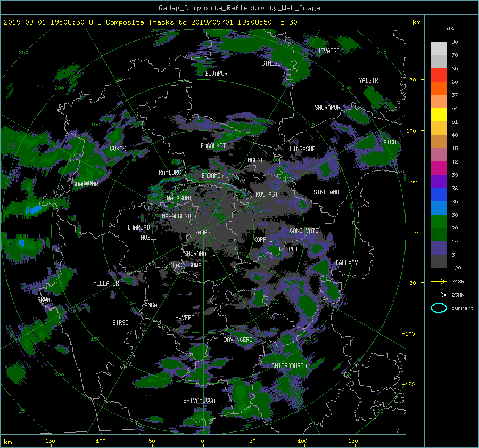Click the -100 tick on right axis
This screenshot has height=448, width=479.
[409, 333]
